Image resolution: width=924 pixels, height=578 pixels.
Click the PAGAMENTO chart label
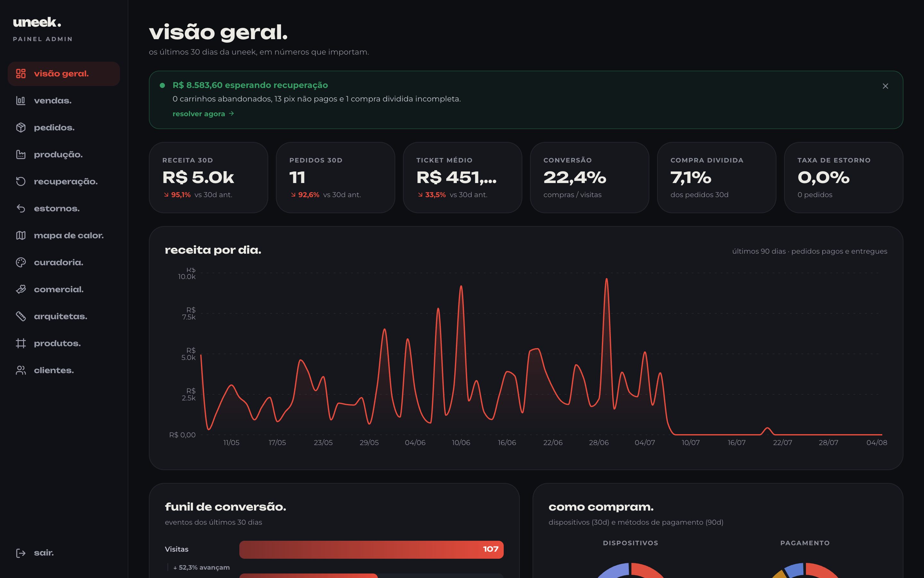(805, 543)
